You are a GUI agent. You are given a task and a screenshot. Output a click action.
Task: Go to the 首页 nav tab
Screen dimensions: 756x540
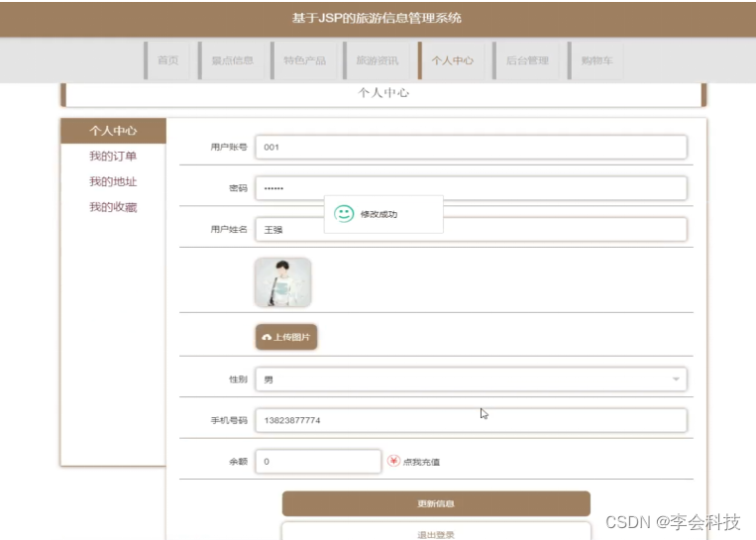click(166, 60)
